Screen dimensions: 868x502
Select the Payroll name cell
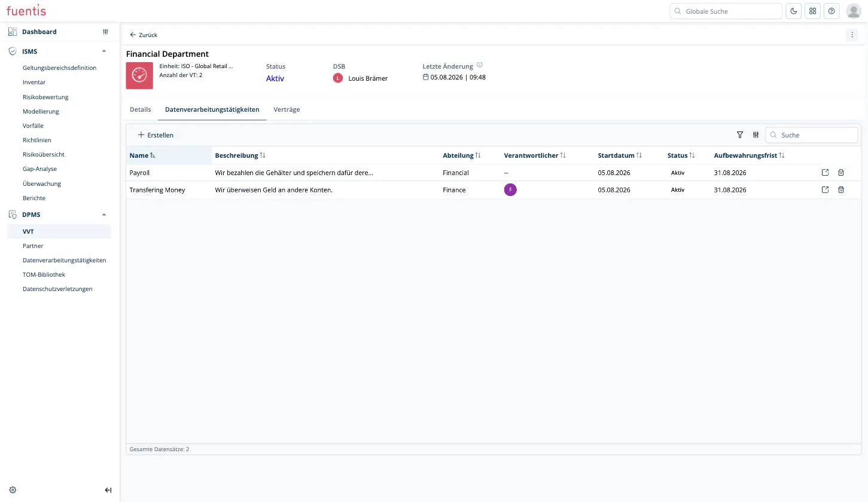[x=169, y=173]
